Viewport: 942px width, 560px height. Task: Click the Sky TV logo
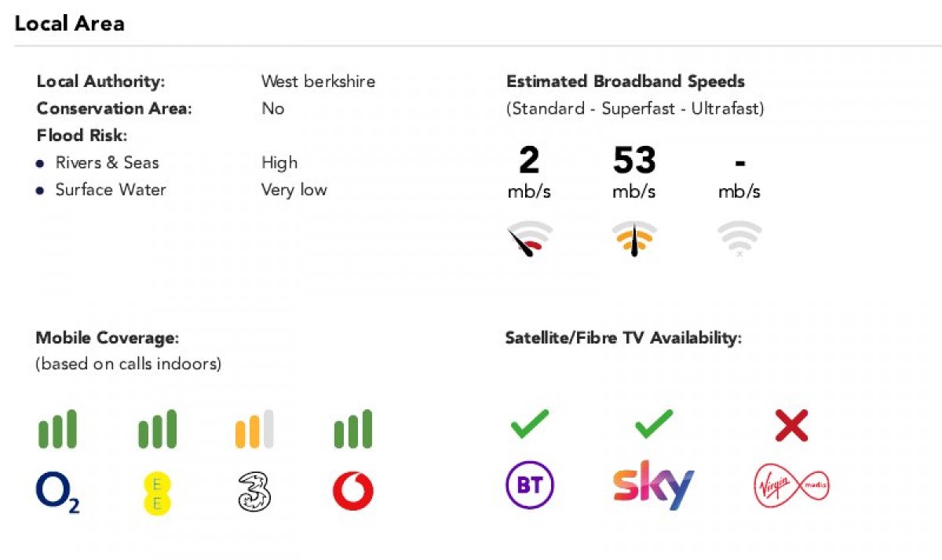point(654,485)
